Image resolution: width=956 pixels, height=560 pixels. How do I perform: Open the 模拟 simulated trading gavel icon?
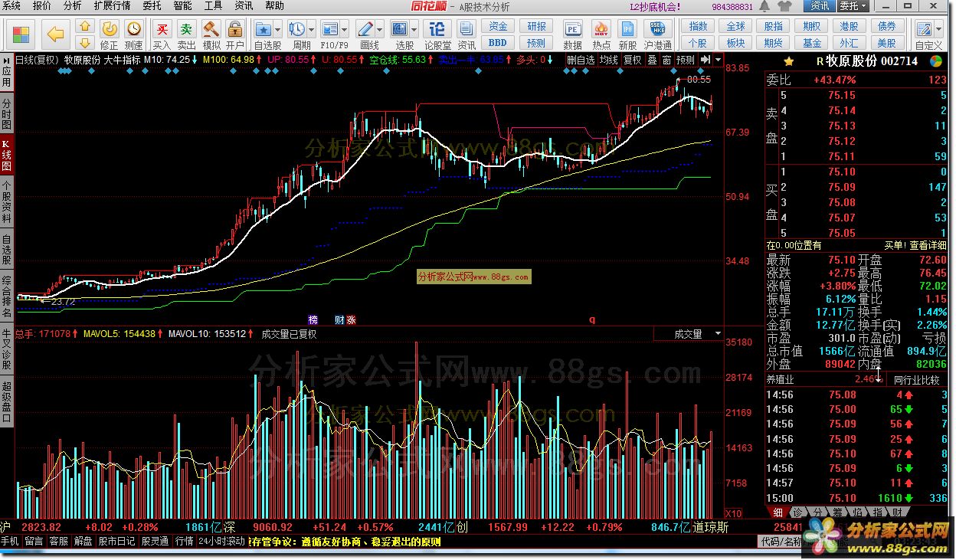pyautogui.click(x=211, y=34)
